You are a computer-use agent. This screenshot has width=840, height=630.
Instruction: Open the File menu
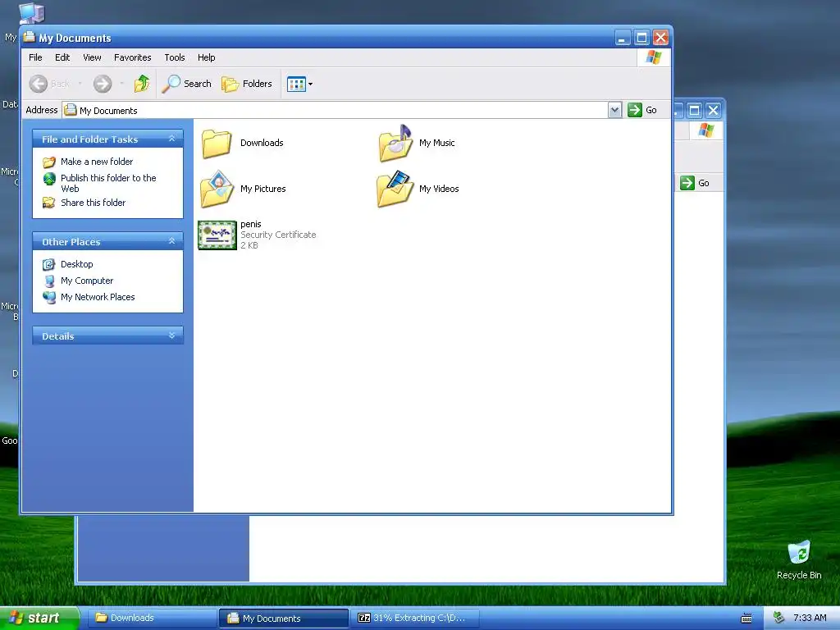pyautogui.click(x=35, y=57)
